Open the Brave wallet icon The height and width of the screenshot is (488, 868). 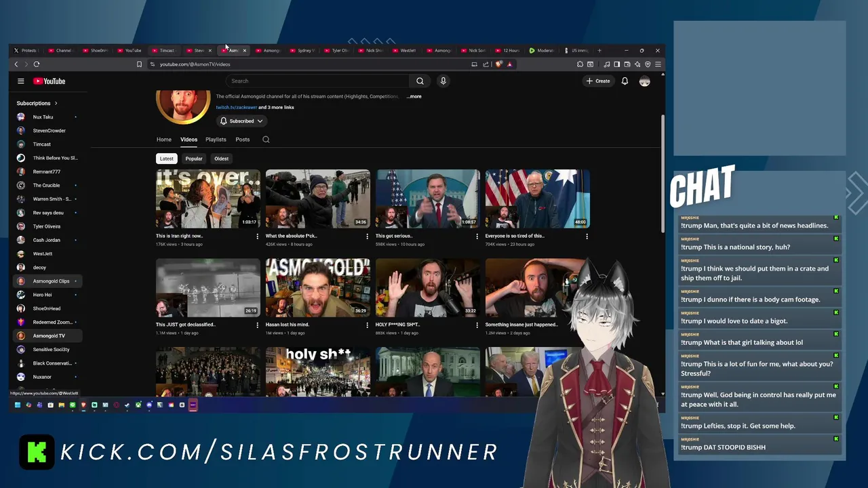(x=627, y=64)
